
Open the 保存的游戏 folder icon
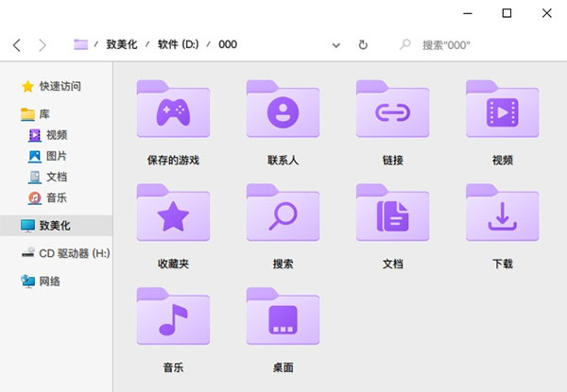173,112
